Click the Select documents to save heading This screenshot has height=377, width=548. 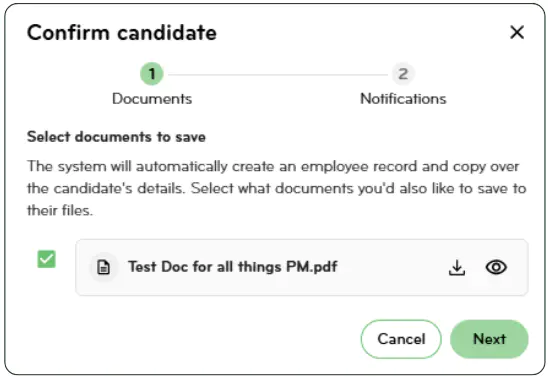tap(116, 137)
